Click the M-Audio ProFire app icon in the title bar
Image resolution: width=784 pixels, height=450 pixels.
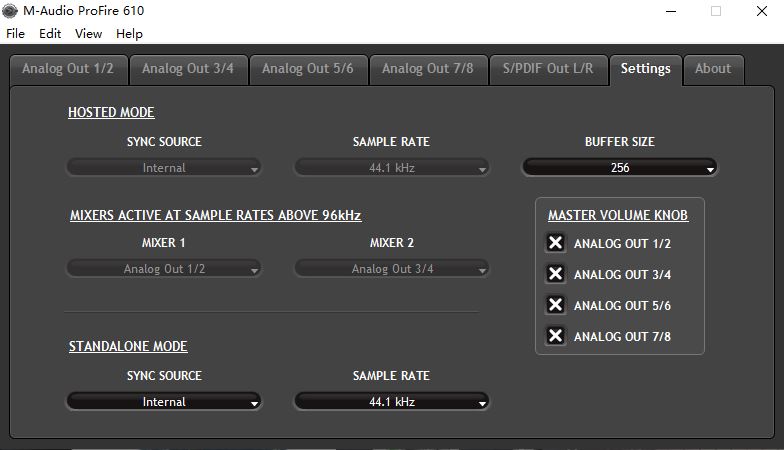tap(10, 10)
